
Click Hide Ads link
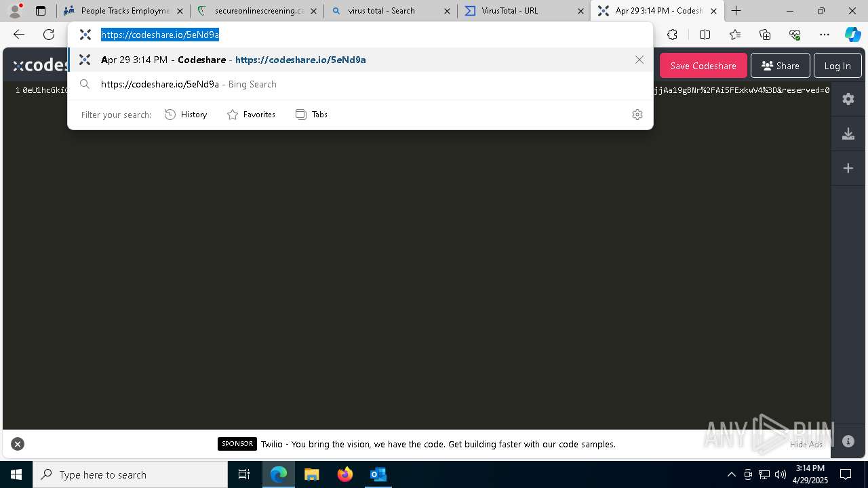[x=806, y=445]
